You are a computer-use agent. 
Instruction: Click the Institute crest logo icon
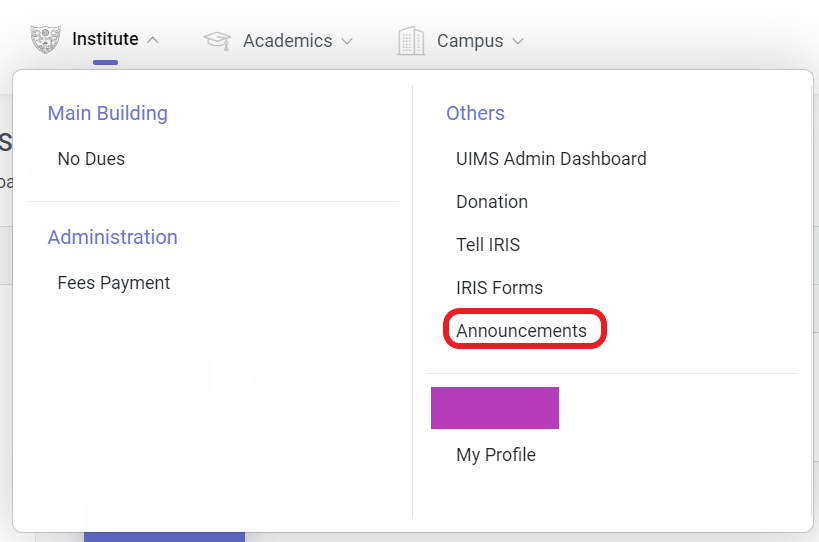pos(45,40)
